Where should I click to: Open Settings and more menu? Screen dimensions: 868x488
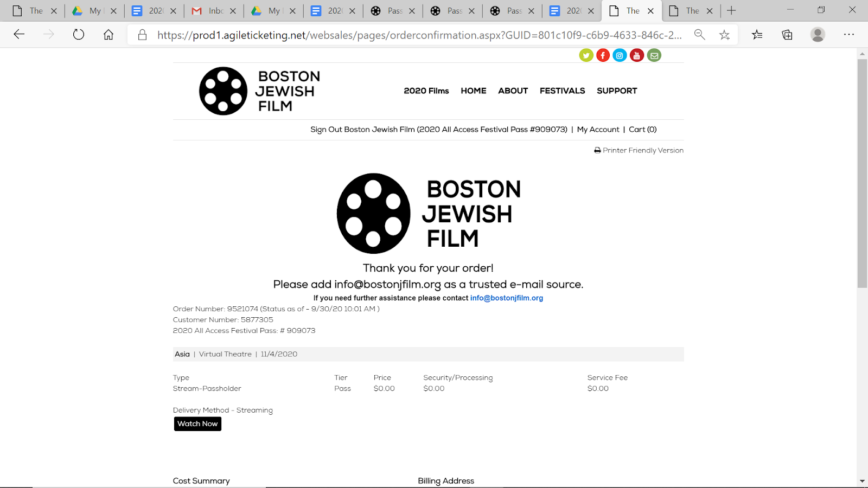click(x=849, y=35)
